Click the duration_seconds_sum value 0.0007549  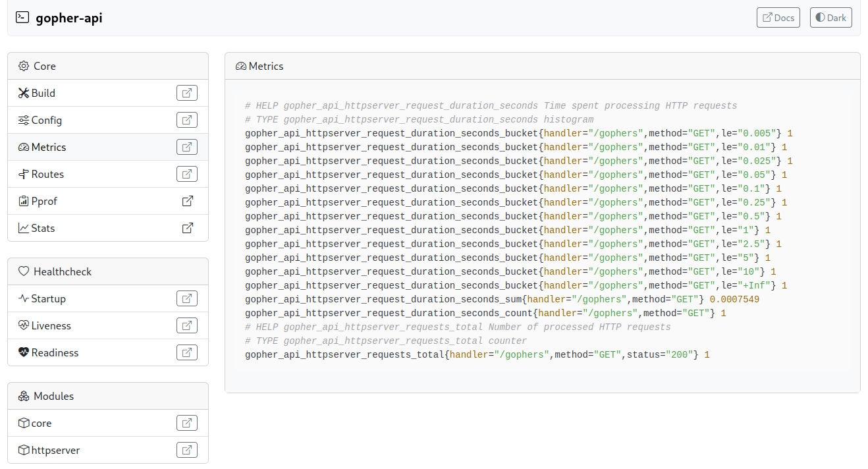734,299
